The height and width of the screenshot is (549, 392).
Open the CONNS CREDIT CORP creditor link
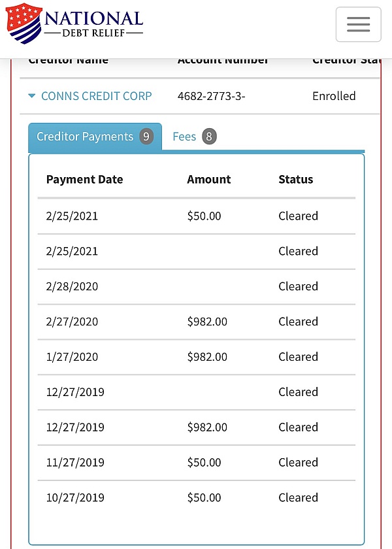pyautogui.click(x=95, y=95)
